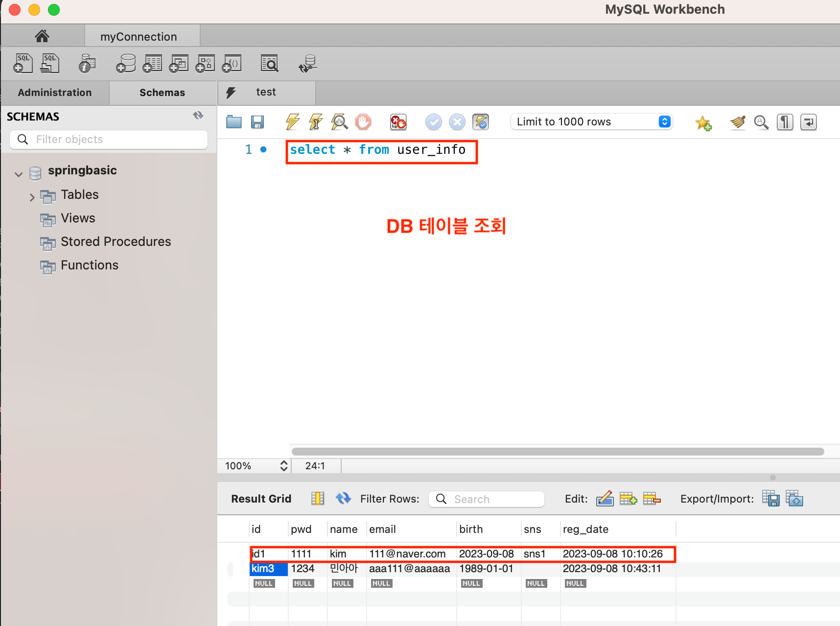Execute statement under cursor icon
Image resolution: width=840 pixels, height=626 pixels.
(316, 122)
